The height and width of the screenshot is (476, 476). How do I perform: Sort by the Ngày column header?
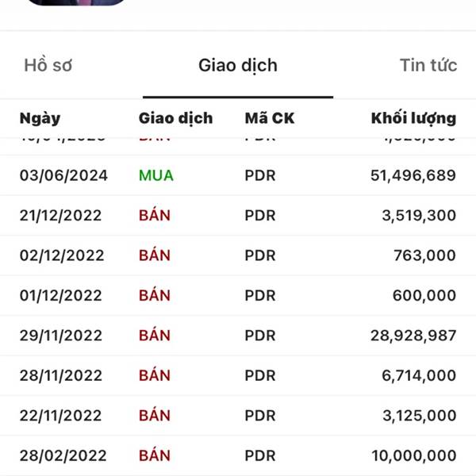[x=40, y=118]
